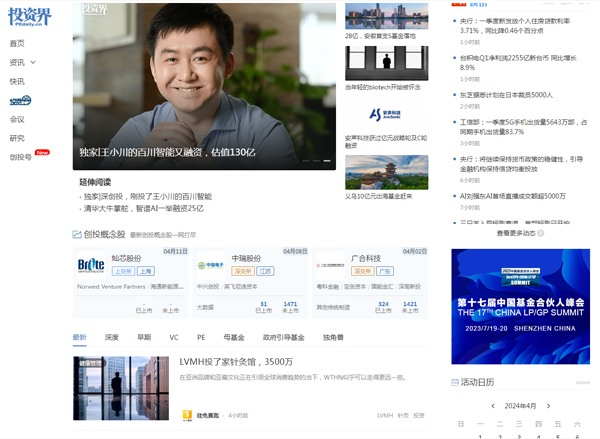Click the yellow author avatar icon
Screen dimensions: 600x439
point(187,415)
